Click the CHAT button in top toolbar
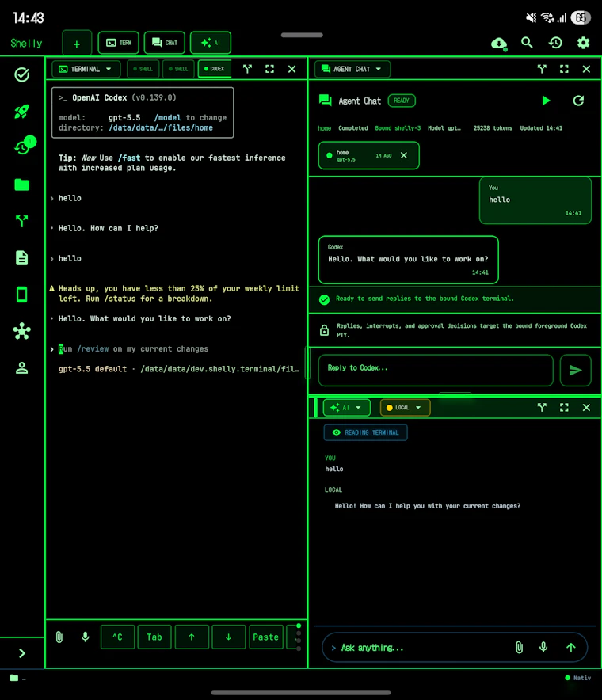 tap(164, 43)
